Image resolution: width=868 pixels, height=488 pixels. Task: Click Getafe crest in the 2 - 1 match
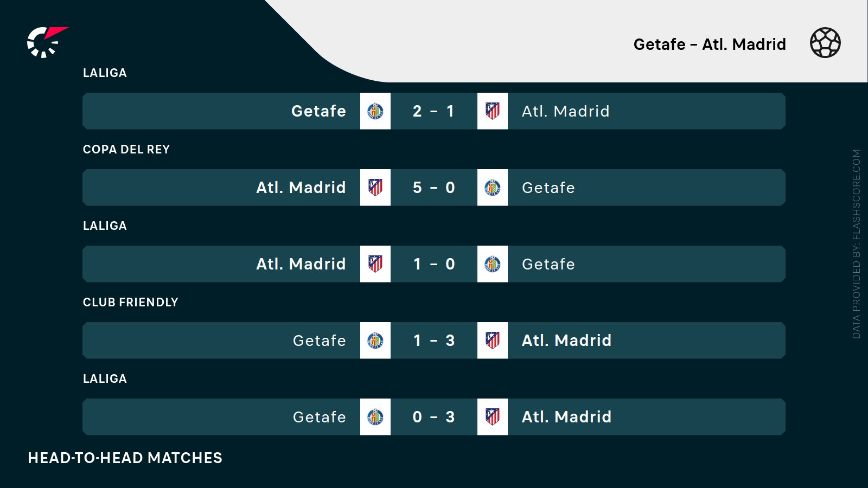point(375,111)
